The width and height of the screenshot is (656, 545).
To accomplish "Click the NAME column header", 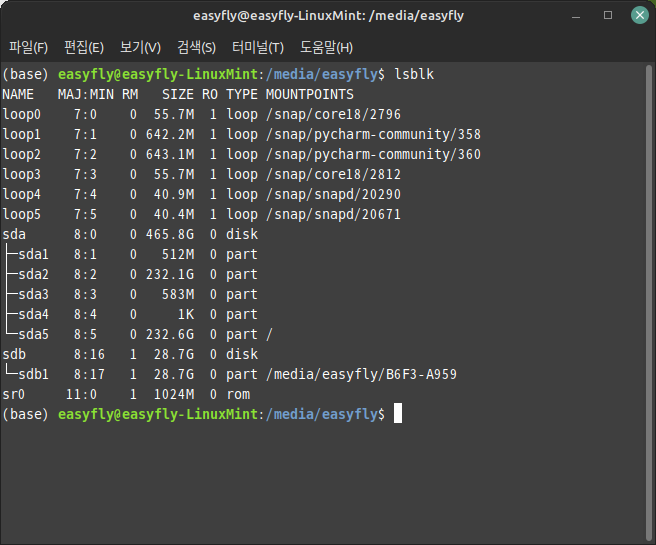I will 18,95.
